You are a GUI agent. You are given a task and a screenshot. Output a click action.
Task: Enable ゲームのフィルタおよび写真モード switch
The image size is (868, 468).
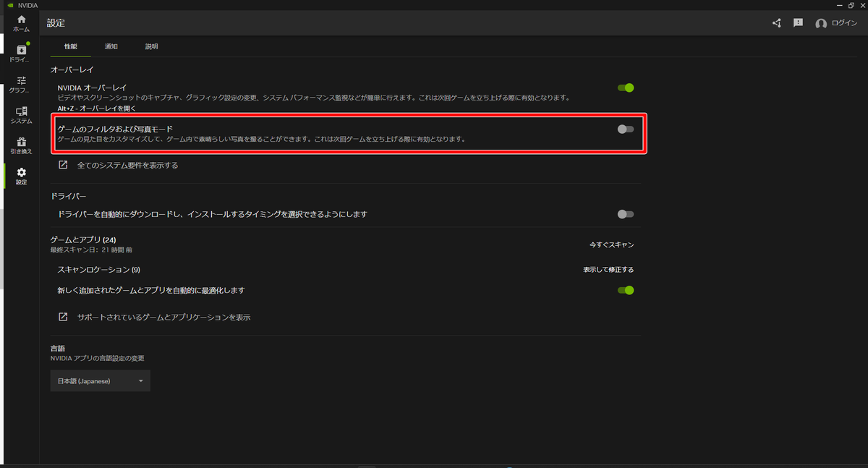[626, 129]
